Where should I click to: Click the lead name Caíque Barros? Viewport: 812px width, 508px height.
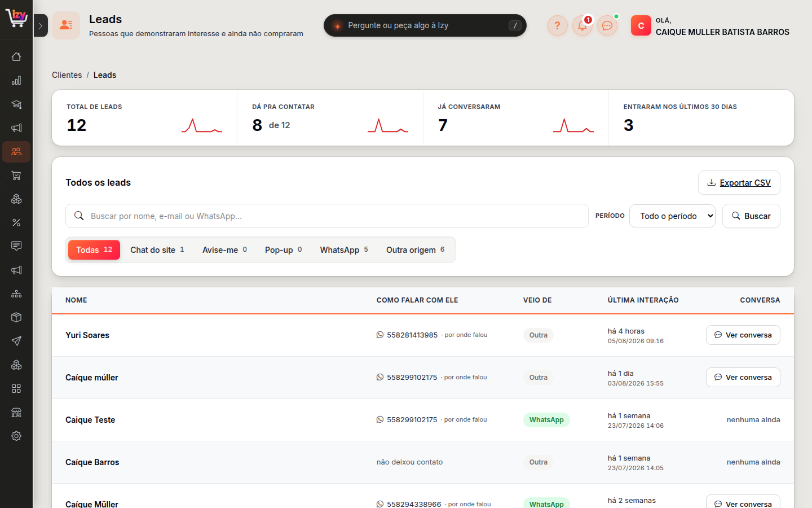pos(92,462)
